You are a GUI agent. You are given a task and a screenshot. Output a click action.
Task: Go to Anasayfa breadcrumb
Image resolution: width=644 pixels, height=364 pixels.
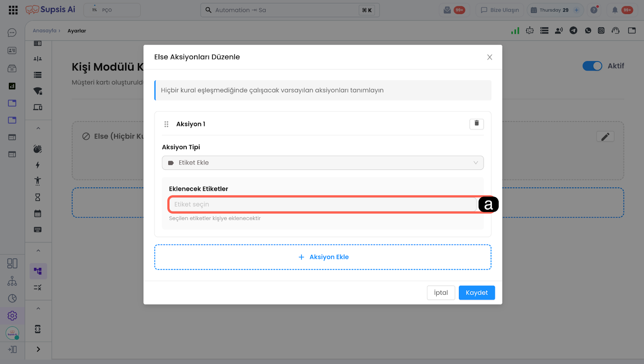[x=45, y=31]
